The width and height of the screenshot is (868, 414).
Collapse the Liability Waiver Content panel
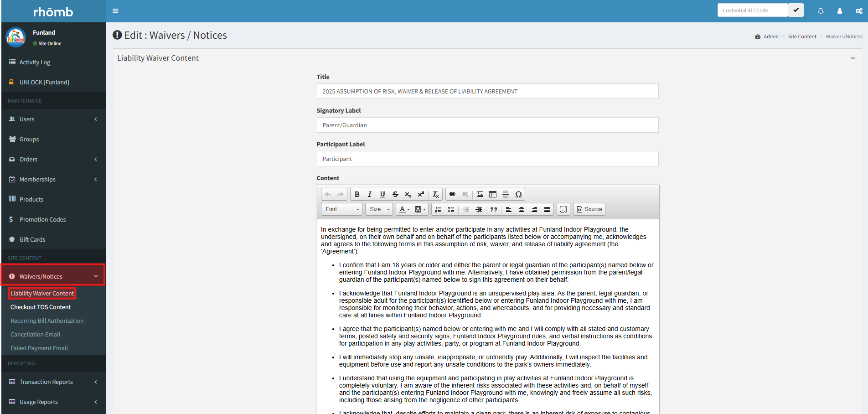853,58
